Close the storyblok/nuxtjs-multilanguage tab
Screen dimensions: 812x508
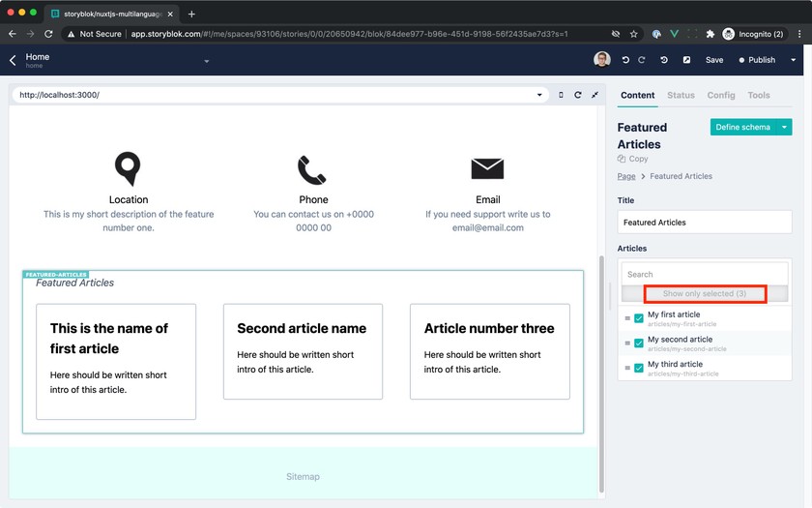[170, 14]
